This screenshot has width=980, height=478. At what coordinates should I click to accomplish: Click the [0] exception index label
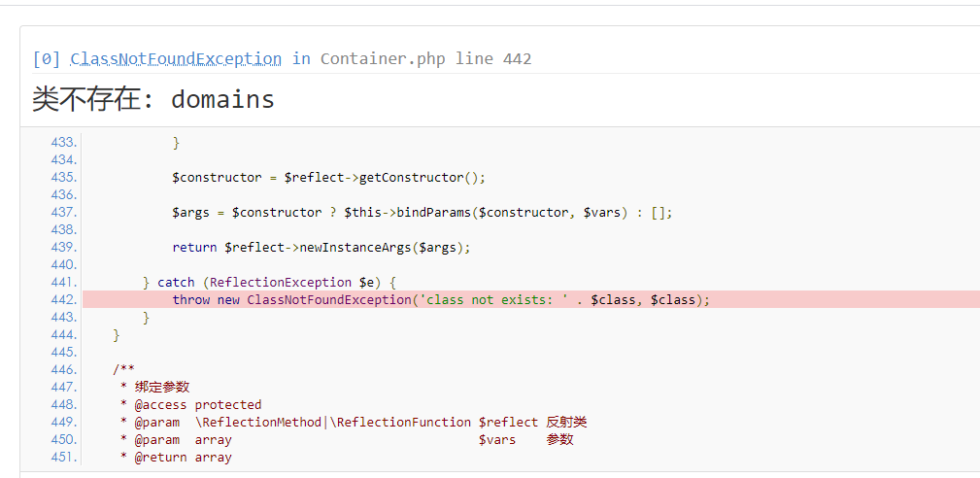click(x=47, y=58)
